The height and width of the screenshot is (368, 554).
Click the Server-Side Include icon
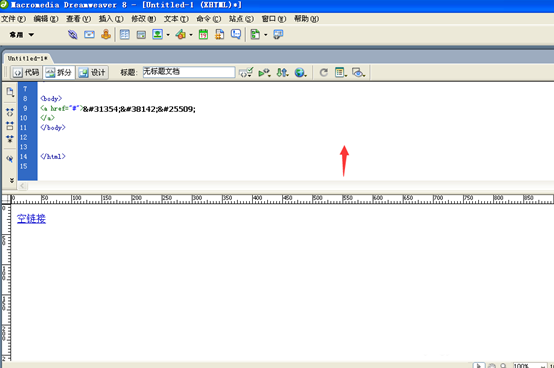[219, 35]
